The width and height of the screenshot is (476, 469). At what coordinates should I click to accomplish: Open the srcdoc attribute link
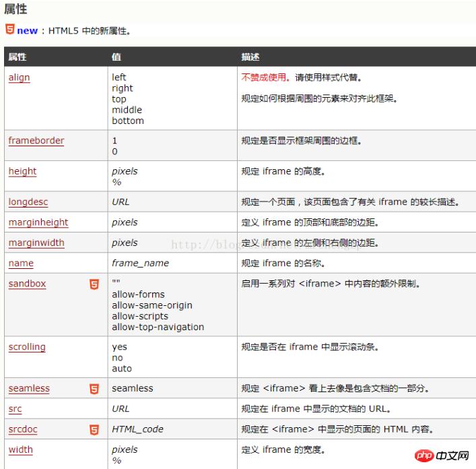23,429
